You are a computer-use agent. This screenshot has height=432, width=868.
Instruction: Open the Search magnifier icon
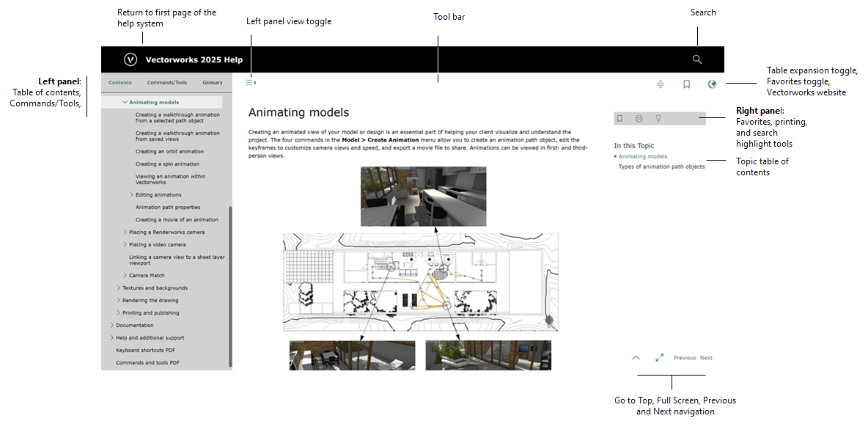tap(697, 59)
